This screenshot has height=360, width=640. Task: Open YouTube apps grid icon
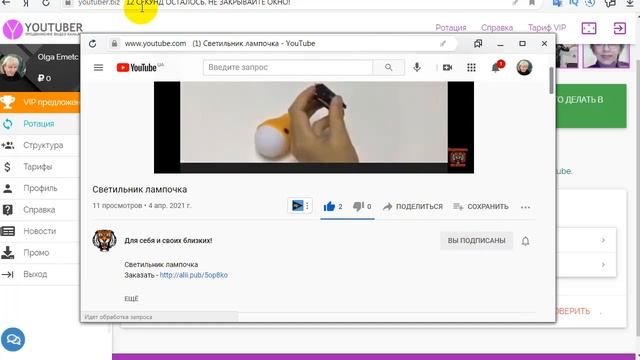click(x=471, y=68)
